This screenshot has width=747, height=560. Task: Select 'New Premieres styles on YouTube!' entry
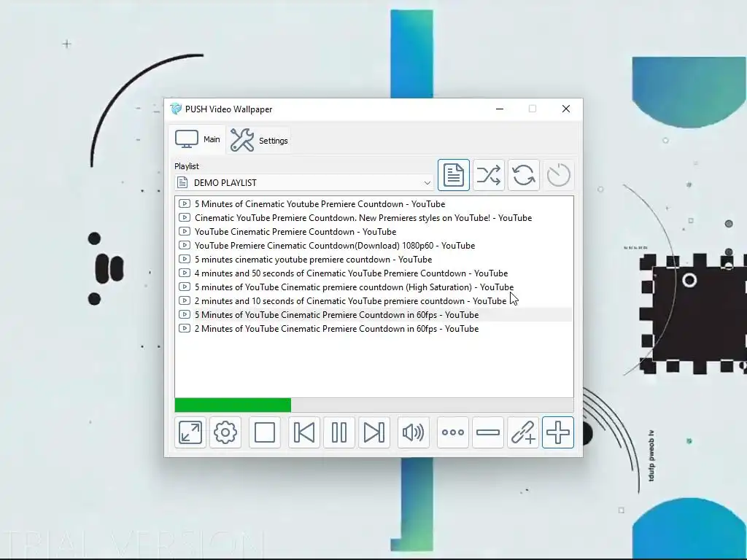coord(374,217)
